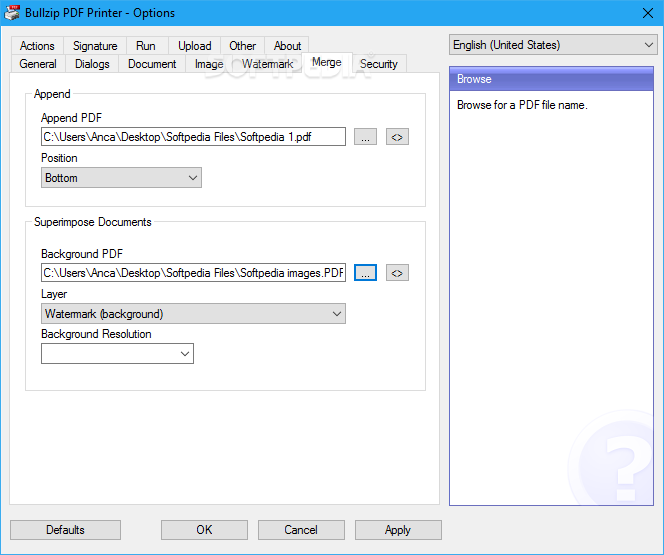
Task: Apply the changes with Apply button
Action: [398, 530]
